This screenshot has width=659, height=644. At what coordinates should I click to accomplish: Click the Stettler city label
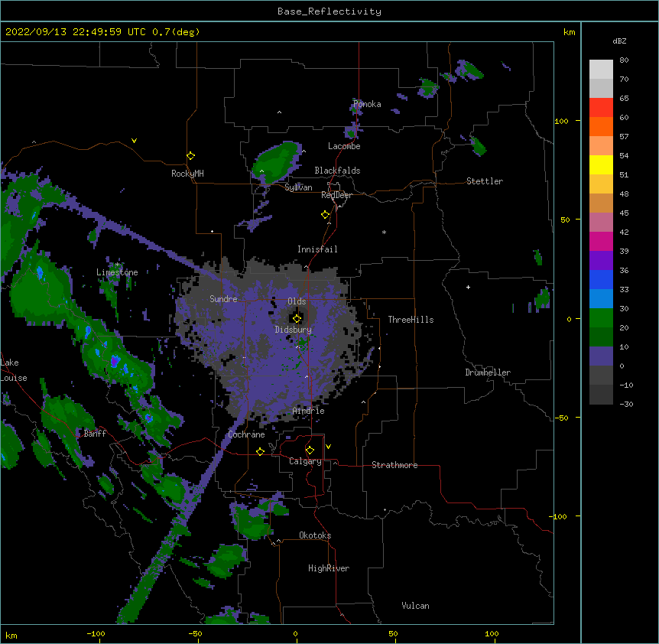click(x=485, y=181)
